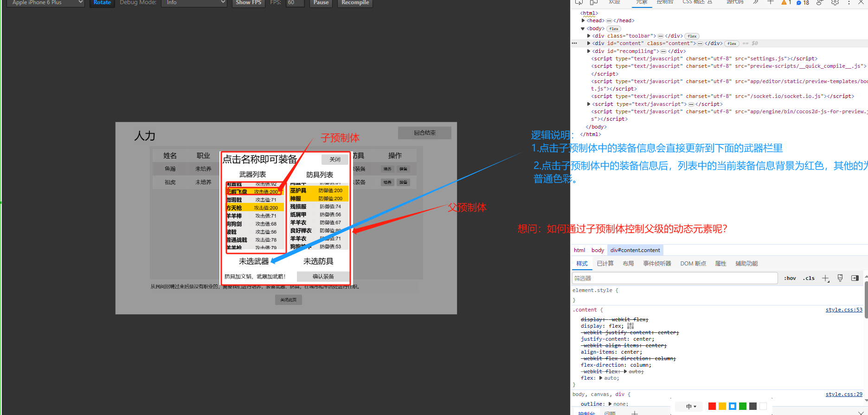Screen dimensions: 868x415
Task: Select the 巫护具 armor in the list
Action: [x=319, y=190]
